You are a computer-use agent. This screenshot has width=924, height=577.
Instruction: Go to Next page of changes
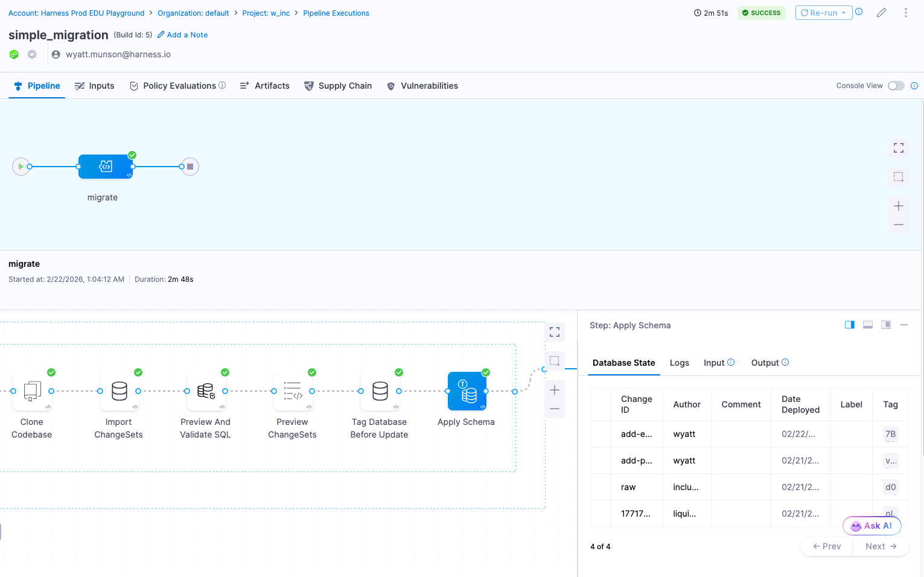point(881,546)
